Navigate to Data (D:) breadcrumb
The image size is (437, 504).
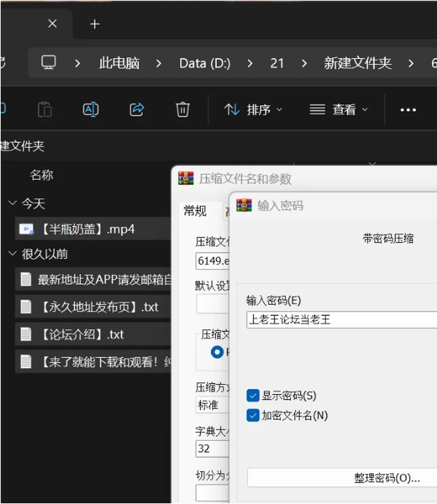[205, 63]
